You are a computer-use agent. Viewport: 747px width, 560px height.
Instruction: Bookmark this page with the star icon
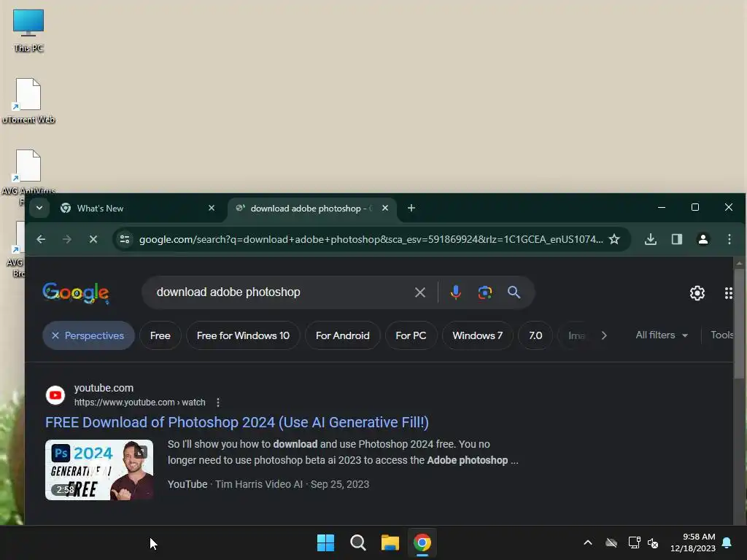point(614,239)
